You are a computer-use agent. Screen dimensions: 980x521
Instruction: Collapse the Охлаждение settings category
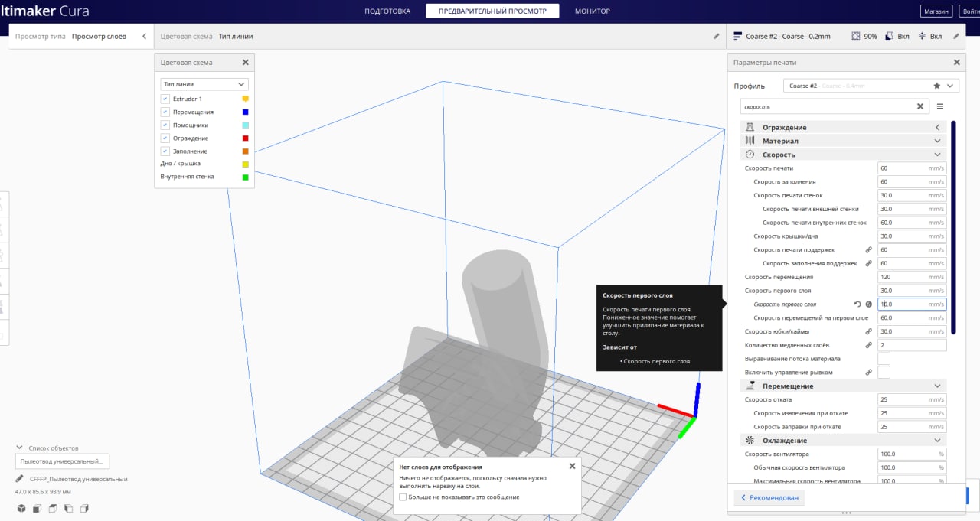(844, 441)
